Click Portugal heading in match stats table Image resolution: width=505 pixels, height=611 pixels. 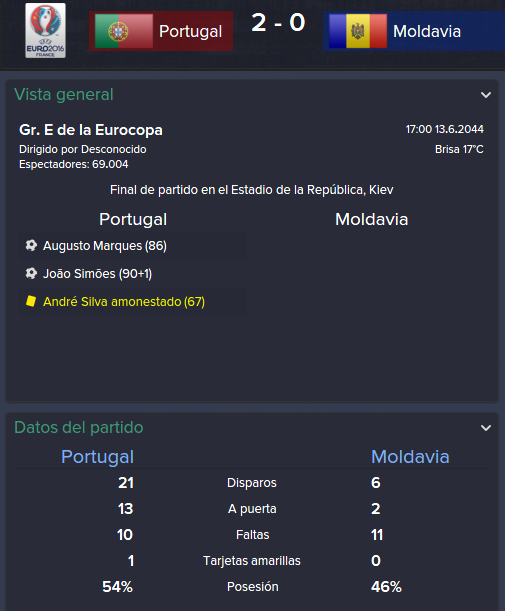(97, 457)
